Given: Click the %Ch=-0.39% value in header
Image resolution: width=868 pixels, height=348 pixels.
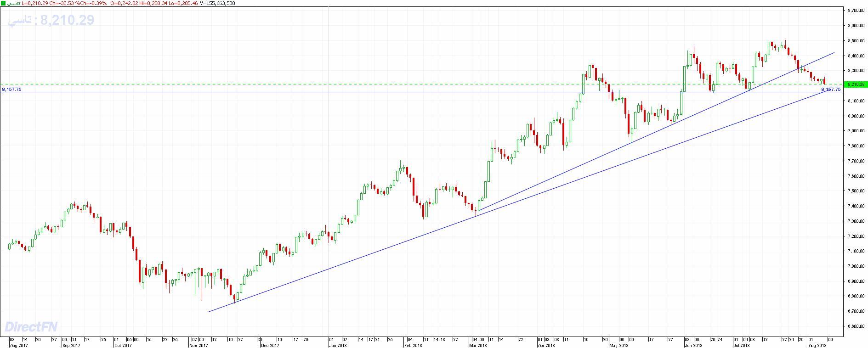Looking at the screenshot, I should [93, 3].
